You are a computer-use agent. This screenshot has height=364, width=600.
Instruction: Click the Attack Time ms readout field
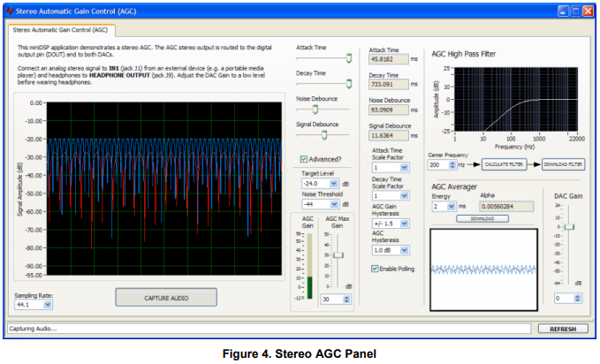tap(389, 59)
